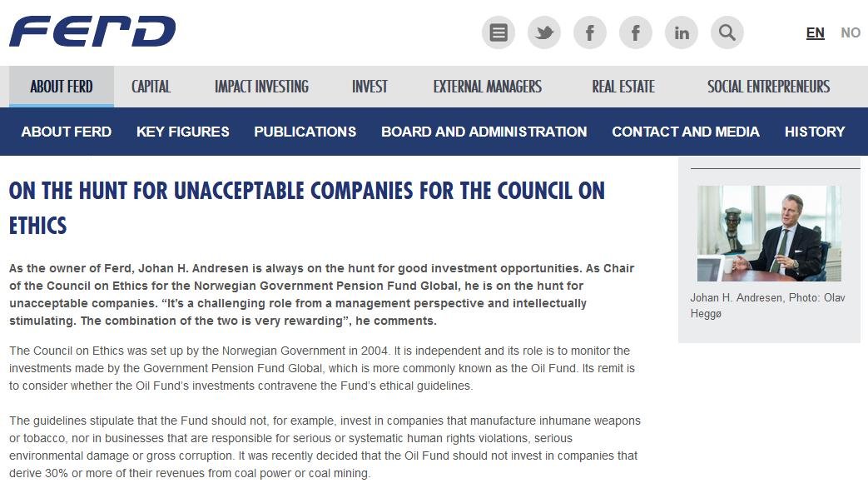Switch to the Real Estate tab
Image resolution: width=868 pixels, height=493 pixels.
click(623, 87)
